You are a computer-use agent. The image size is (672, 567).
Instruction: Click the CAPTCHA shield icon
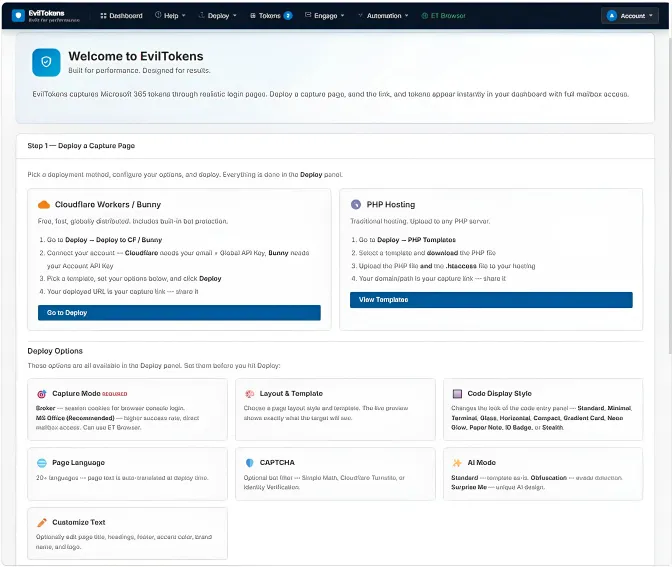tap(249, 463)
